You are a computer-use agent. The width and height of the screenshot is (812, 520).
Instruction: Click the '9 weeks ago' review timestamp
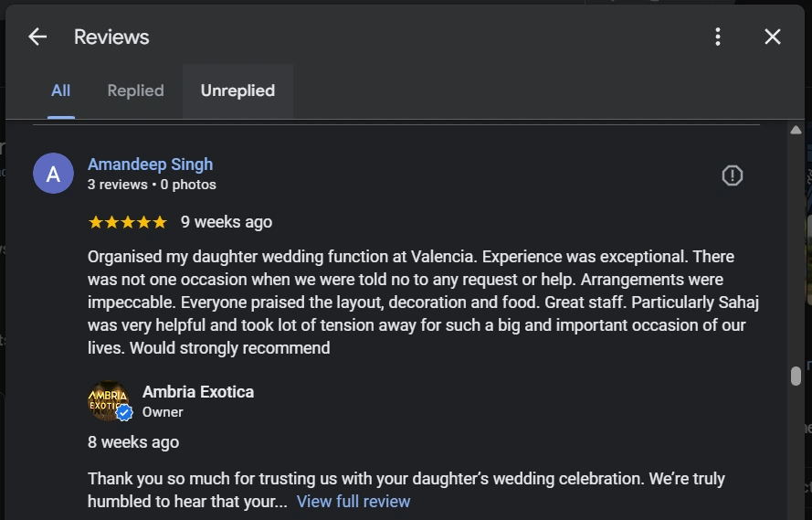[227, 222]
